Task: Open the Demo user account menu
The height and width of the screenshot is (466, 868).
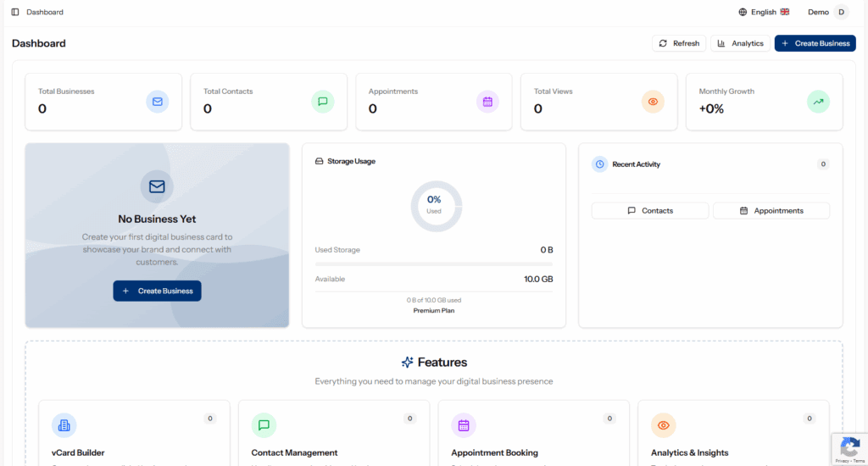Action: [x=827, y=12]
